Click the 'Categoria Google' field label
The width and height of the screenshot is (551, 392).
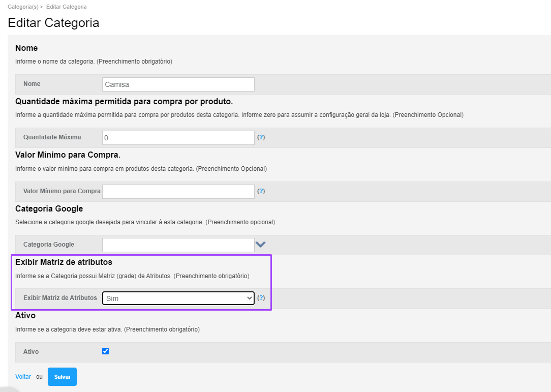click(48, 245)
